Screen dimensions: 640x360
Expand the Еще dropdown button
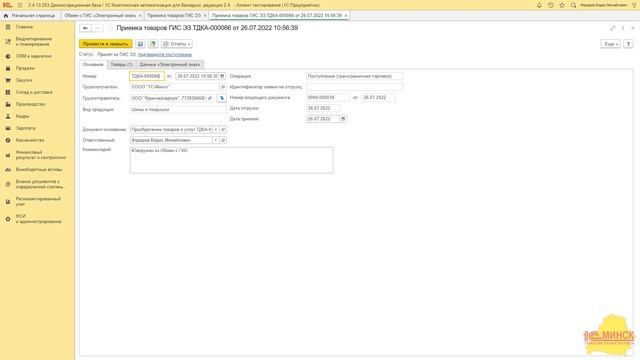click(611, 44)
